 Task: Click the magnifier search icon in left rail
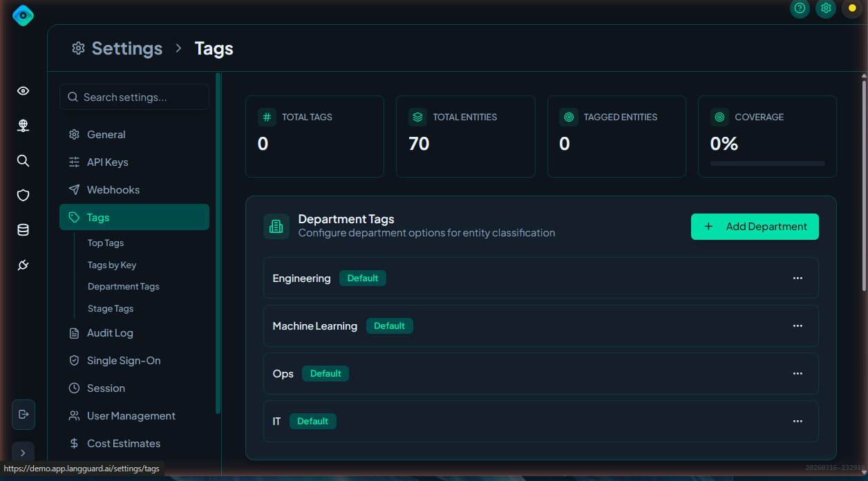[23, 161]
